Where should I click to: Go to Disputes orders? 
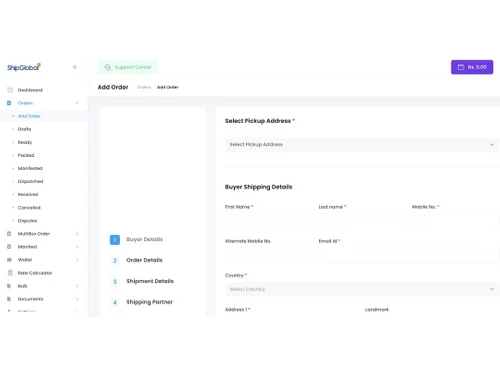(27, 221)
